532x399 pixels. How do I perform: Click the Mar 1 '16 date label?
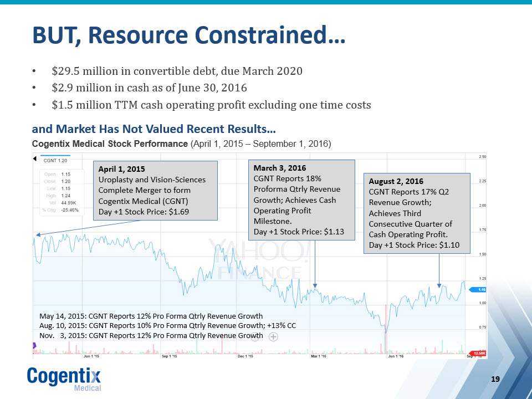[319, 356]
